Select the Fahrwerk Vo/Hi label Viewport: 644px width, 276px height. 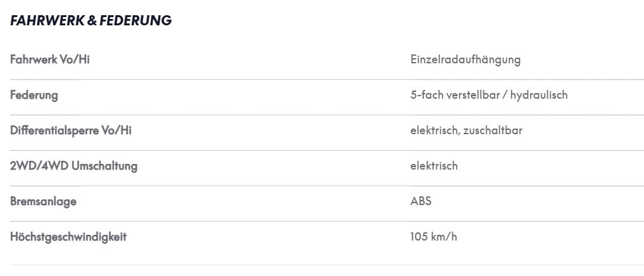click(49, 60)
